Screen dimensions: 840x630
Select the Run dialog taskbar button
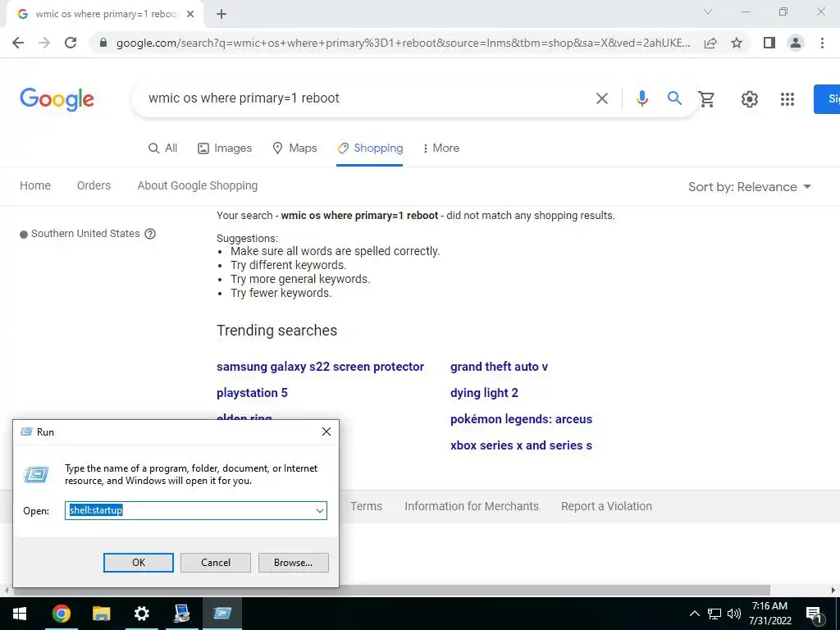[222, 614]
